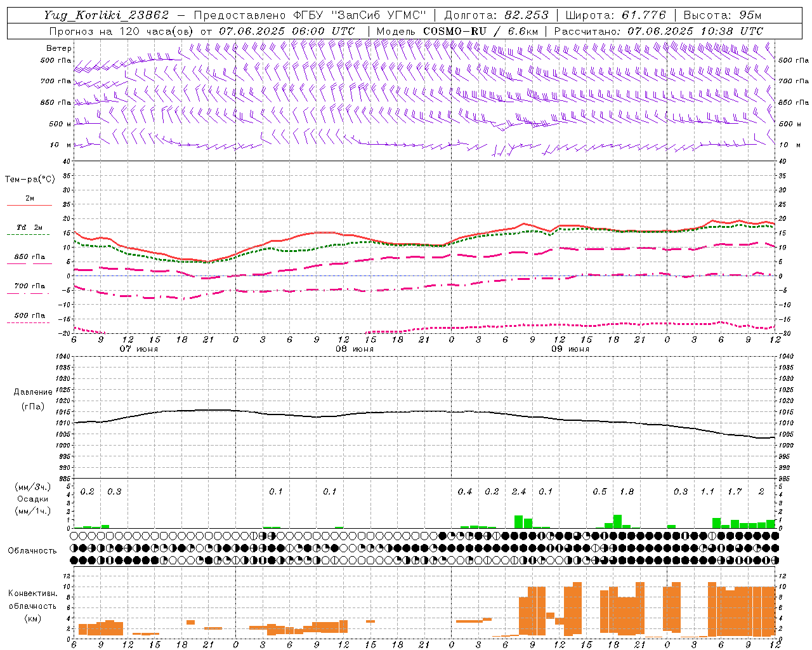This screenshot has height=650, width=812.
Task: Click the Ветер panel label
Action: point(58,48)
